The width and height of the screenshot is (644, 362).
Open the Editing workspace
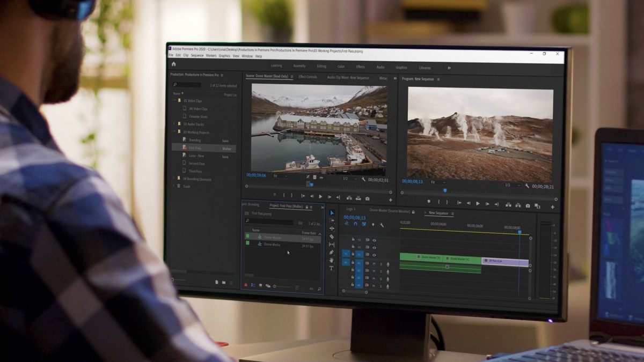pyautogui.click(x=321, y=67)
